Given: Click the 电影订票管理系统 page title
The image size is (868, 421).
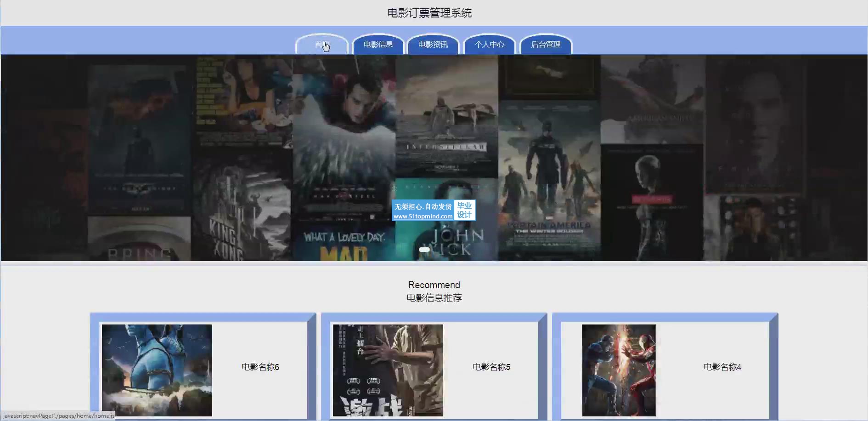Looking at the screenshot, I should pos(429,13).
